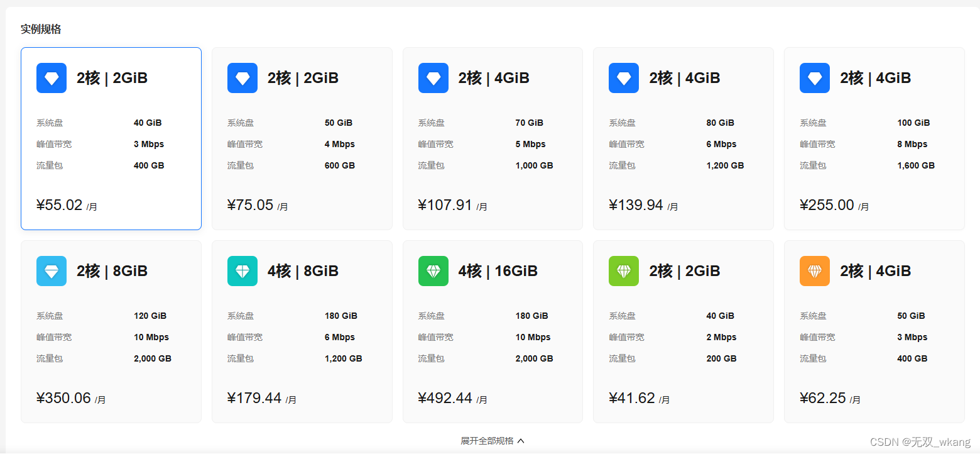The height and width of the screenshot is (454, 980).
Task: Click the 5 Mbps bandwidth value
Action: tap(531, 144)
